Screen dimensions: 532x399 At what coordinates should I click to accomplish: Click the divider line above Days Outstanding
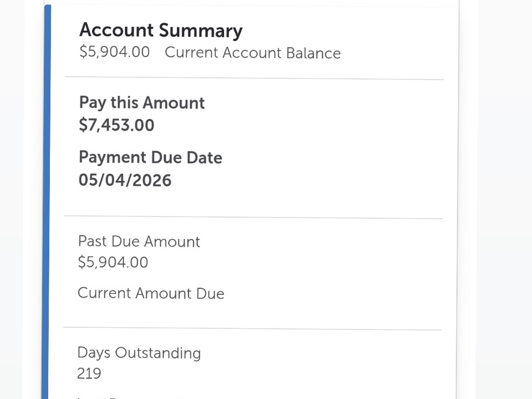253,329
